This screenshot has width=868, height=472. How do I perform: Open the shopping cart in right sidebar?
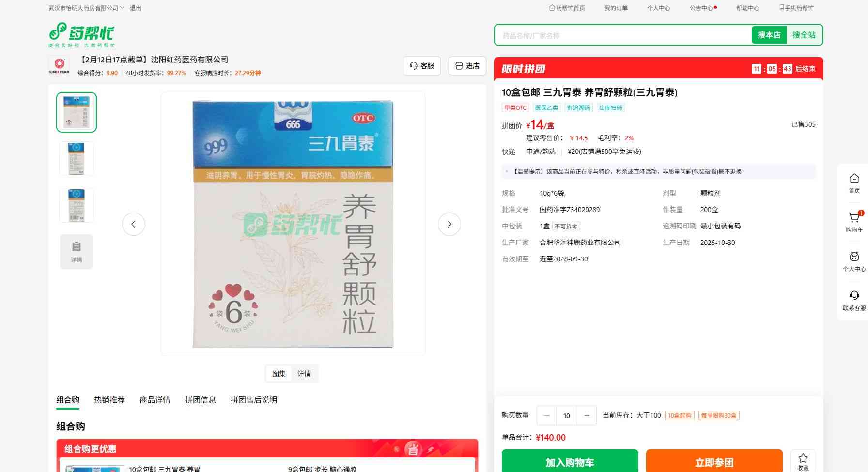[854, 218]
